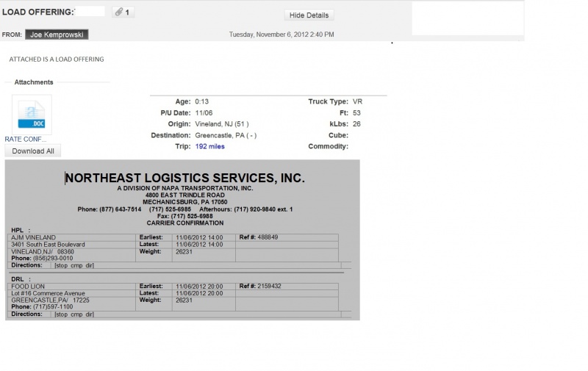Open sender Joe Kemprowski

(x=57, y=35)
